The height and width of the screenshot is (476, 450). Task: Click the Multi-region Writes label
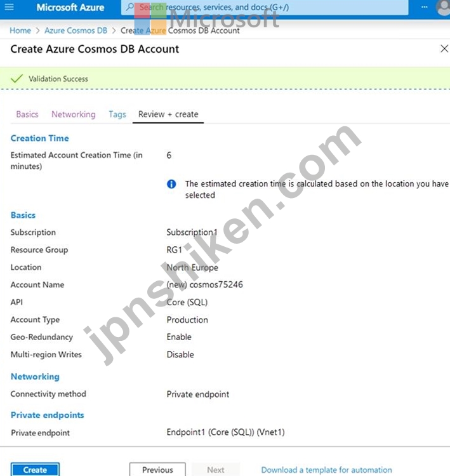(46, 355)
